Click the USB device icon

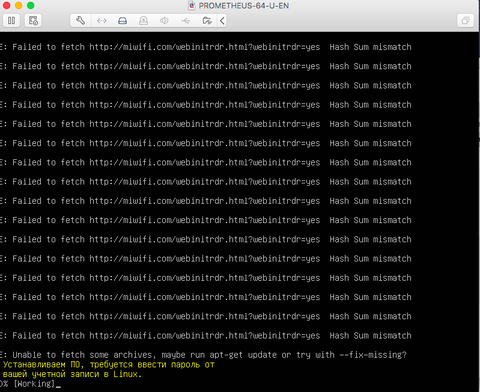click(x=186, y=21)
